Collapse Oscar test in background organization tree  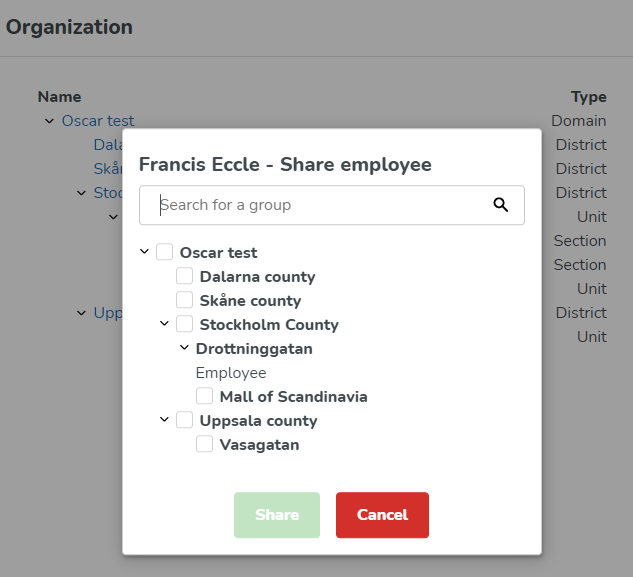tap(49, 121)
